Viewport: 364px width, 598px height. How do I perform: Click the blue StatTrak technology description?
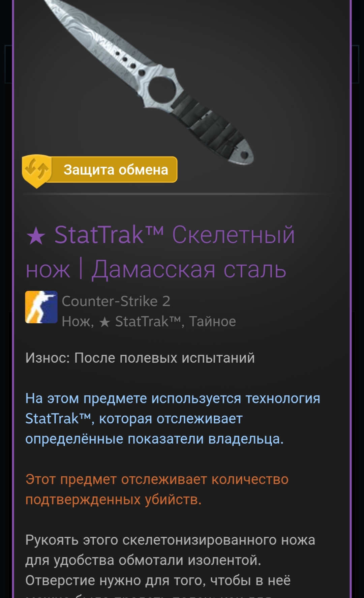(173, 419)
